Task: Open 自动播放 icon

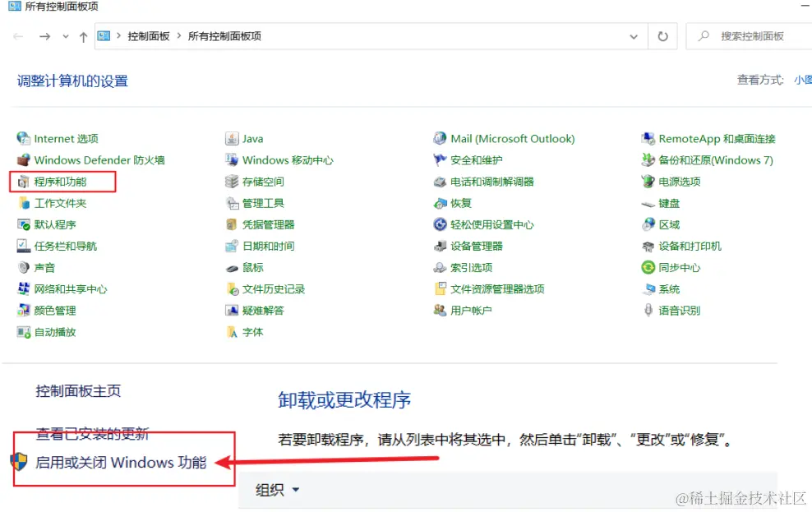Action: click(23, 332)
